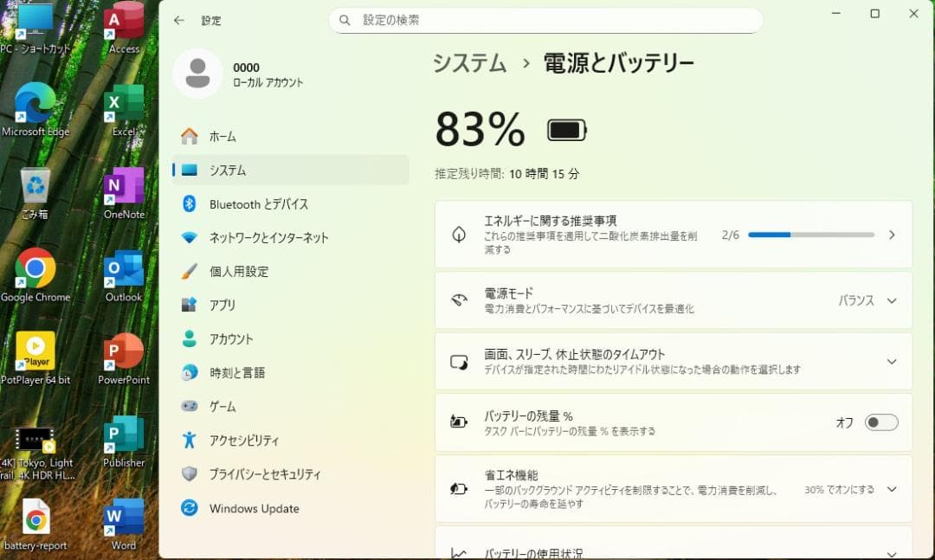Open Bluetooth とデバイス settings in the sidebar
This screenshot has height=560, width=935.
coord(259,203)
